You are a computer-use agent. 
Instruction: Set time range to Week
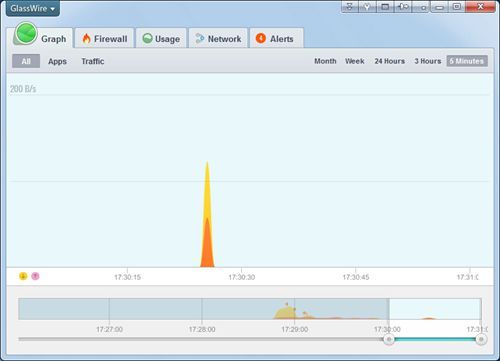(x=355, y=61)
